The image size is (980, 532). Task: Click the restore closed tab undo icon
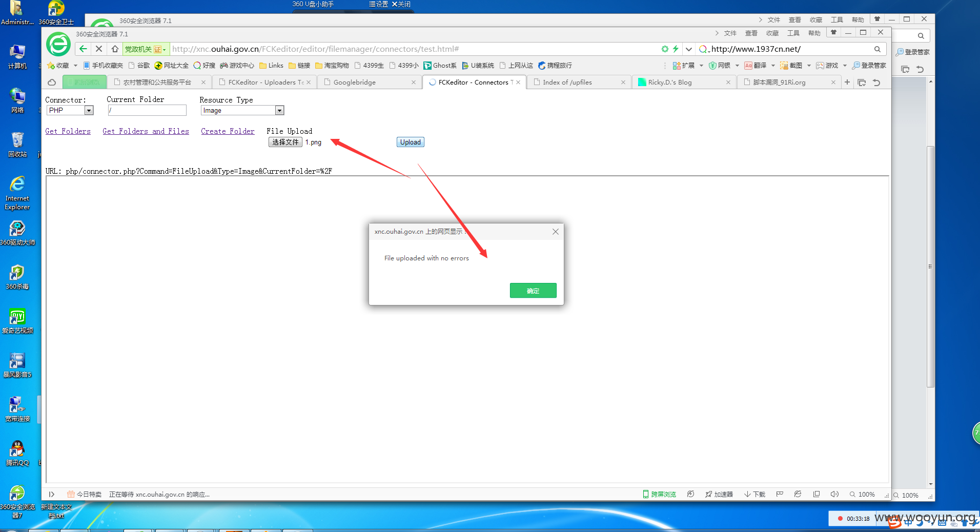(x=876, y=83)
